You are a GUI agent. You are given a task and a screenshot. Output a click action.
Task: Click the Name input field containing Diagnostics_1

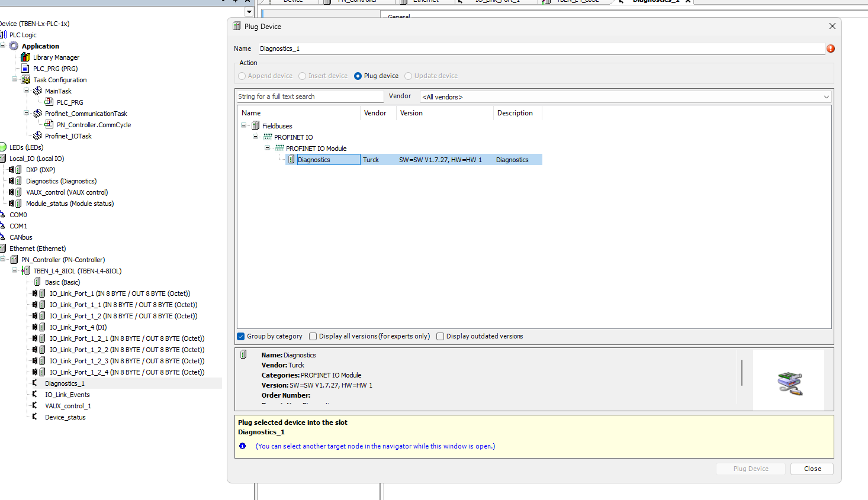click(541, 49)
